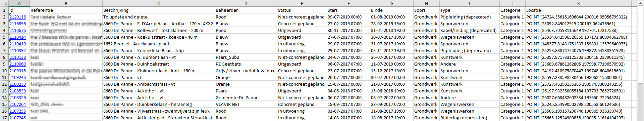Select the 'Gemeente De Panne' cell
Image resolution: width=644 pixels, height=121 pixels.
pyautogui.click(x=246, y=97)
